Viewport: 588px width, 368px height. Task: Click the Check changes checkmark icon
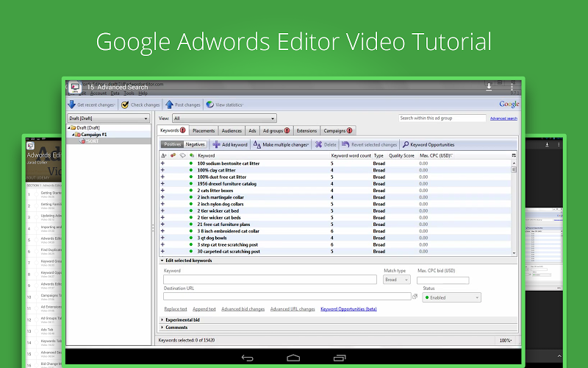(125, 105)
